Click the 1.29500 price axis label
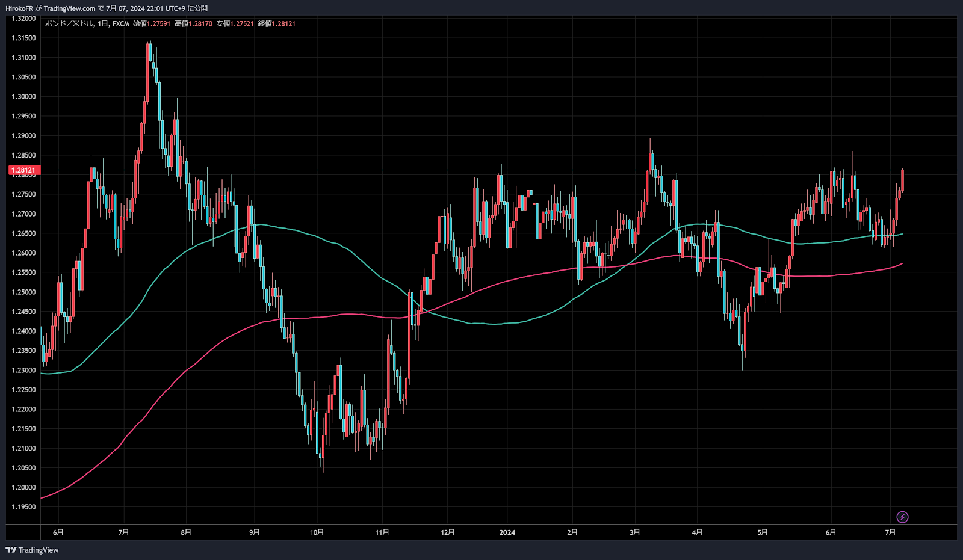963x560 pixels. click(x=23, y=116)
